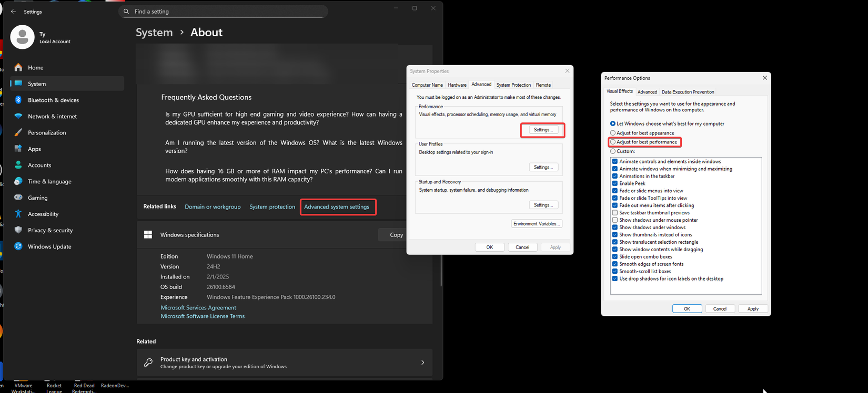
Task: Switch to Hardware tab in System Properties
Action: (457, 85)
